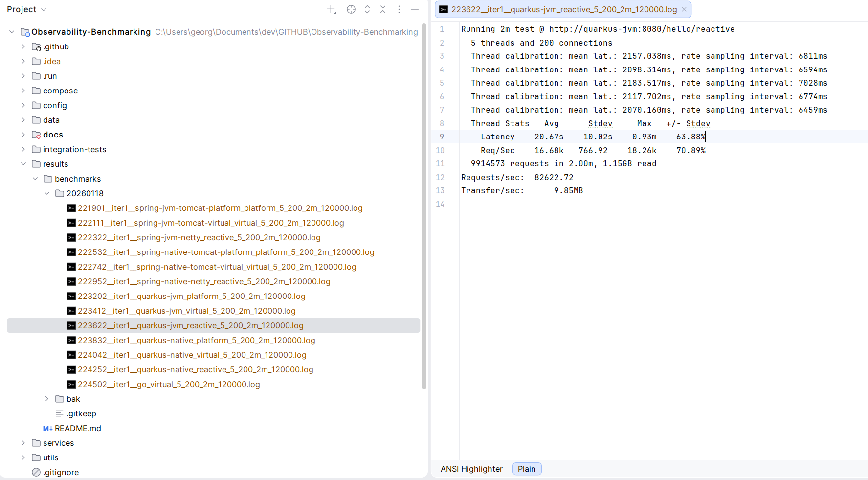Viewport: 868px width, 480px height.
Task: Create a new file with the plus icon
Action: point(331,9)
